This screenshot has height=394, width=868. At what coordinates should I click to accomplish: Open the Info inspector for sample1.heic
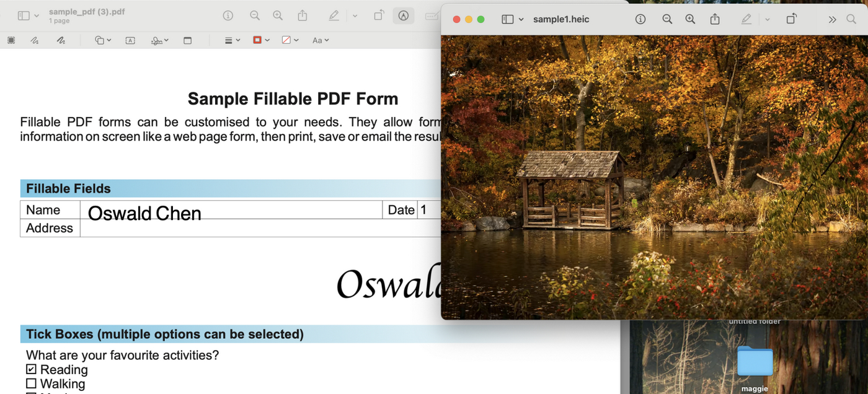point(640,19)
